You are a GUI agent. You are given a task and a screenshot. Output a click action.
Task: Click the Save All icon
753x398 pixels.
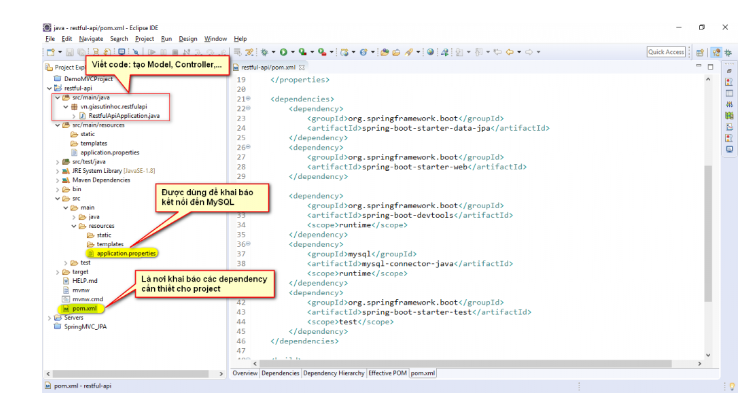(81, 52)
